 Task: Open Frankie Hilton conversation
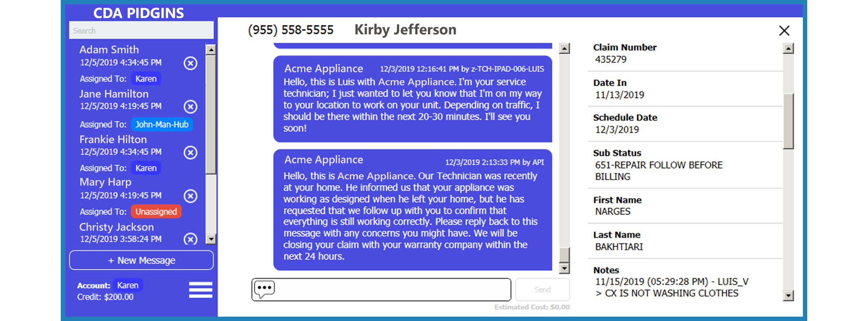point(113,140)
